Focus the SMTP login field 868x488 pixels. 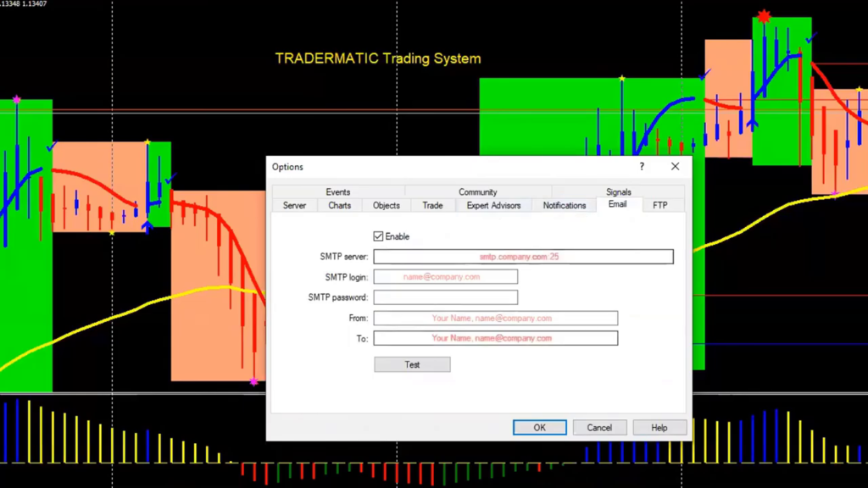(445, 277)
